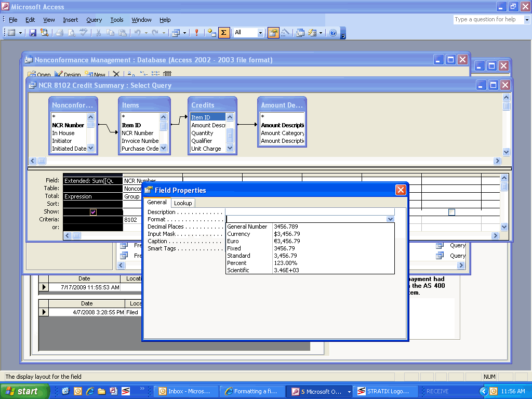Click Open in the database window toolbar
Screen dimensions: 532x399
point(39,74)
